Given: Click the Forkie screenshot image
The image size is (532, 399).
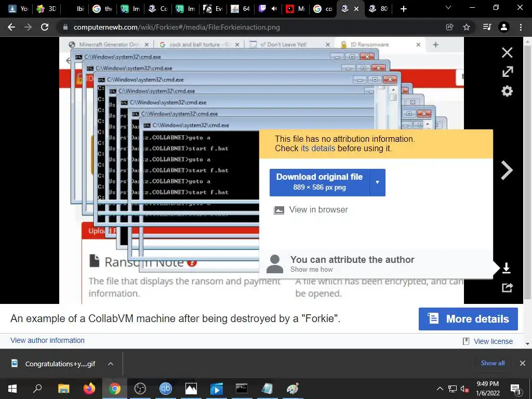Looking at the screenshot, I should coord(261,170).
